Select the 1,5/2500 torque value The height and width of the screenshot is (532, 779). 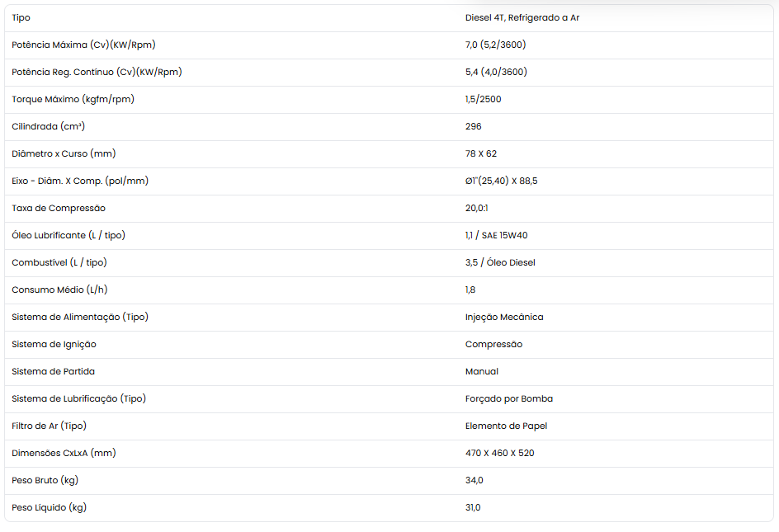(x=483, y=99)
